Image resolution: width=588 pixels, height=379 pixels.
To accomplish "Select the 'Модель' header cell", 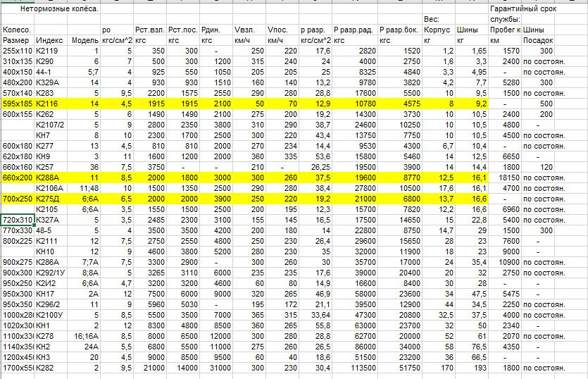I will (85, 41).
